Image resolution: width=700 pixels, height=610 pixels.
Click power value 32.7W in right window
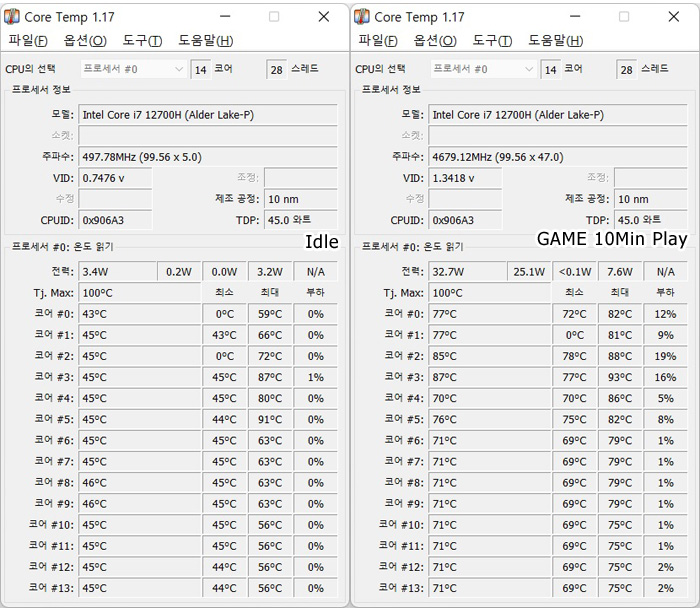click(x=468, y=272)
